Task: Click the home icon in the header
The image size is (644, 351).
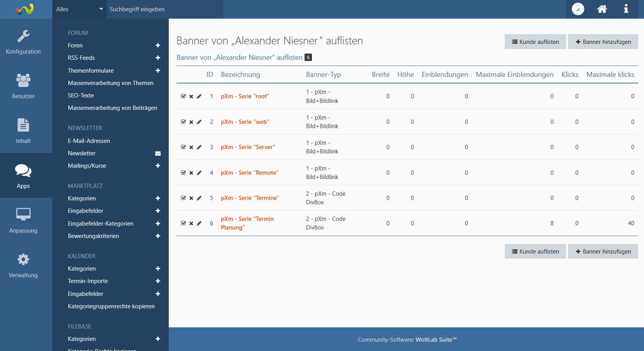Action: 602,9
